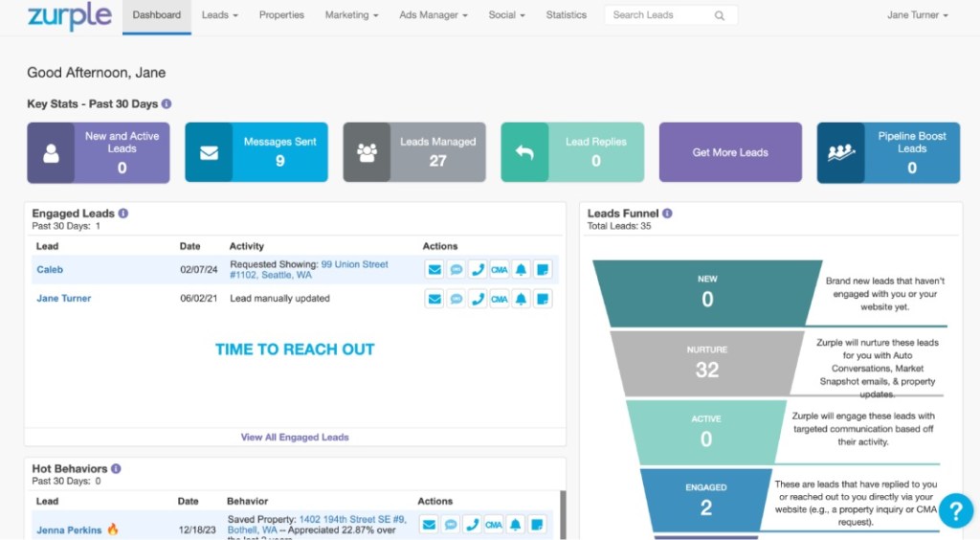Open the Ads Manager dropdown

pyautogui.click(x=433, y=15)
